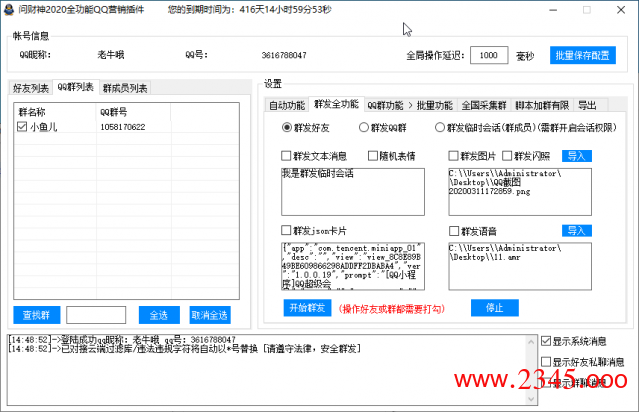Click 批量保存配置 button
Viewport: 639px width, 412px height.
coord(582,55)
